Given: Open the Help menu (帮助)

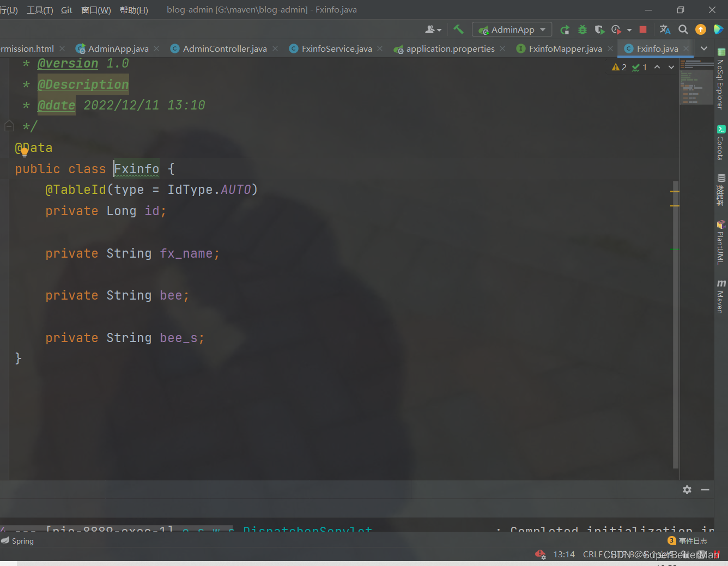Looking at the screenshot, I should (134, 10).
